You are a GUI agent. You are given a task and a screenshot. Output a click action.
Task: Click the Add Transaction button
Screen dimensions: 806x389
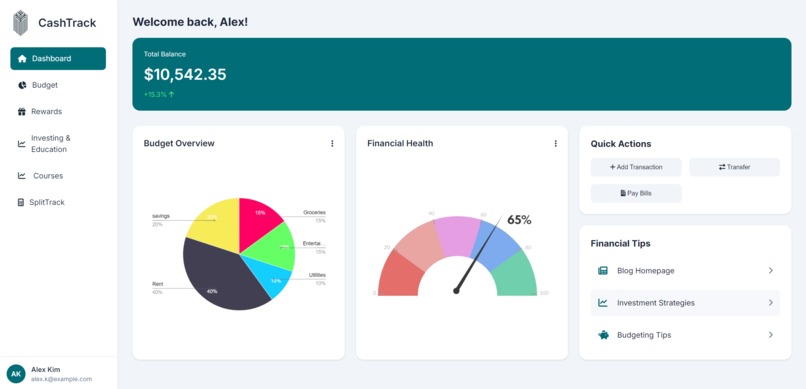636,167
